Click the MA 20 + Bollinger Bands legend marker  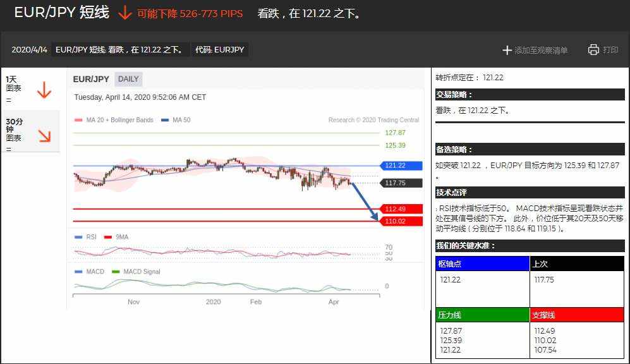click(x=78, y=120)
